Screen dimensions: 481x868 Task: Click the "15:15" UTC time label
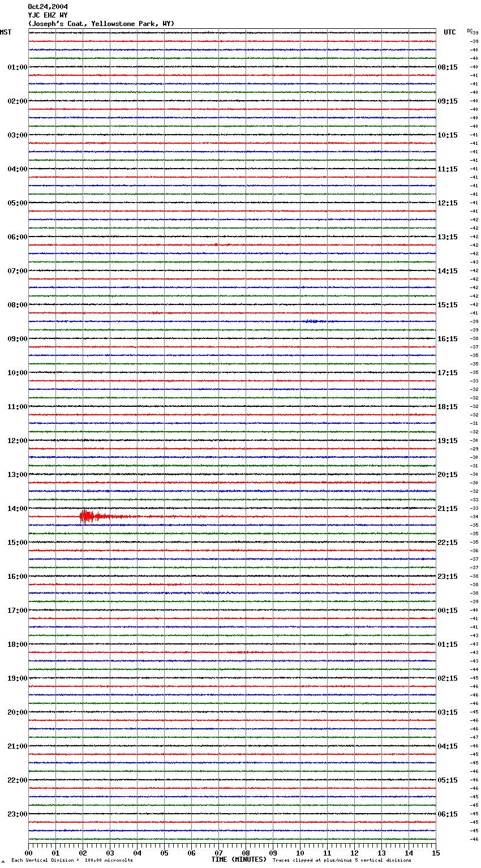tap(448, 305)
